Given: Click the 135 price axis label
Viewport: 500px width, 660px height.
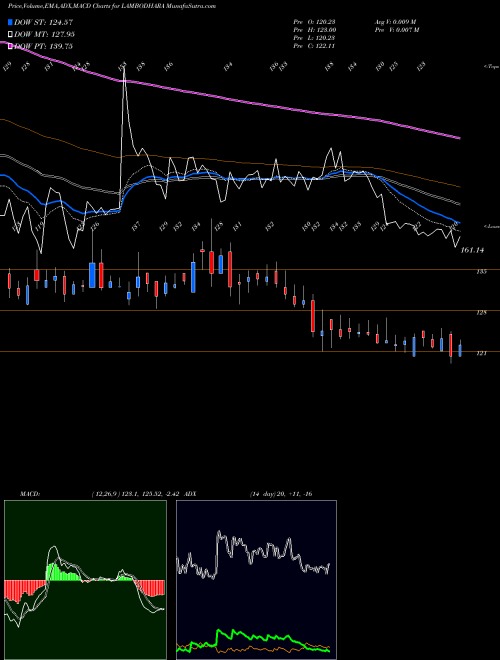Looking at the screenshot, I should [x=481, y=271].
